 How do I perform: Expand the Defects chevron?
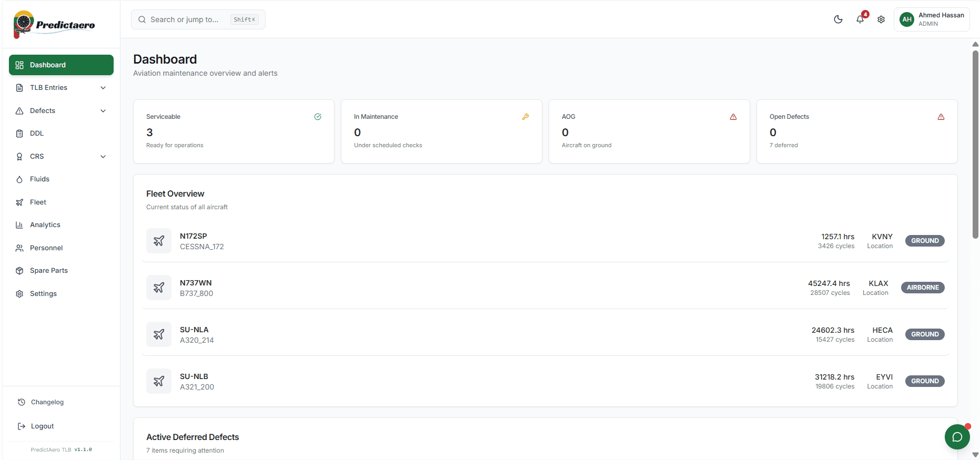[x=103, y=110]
